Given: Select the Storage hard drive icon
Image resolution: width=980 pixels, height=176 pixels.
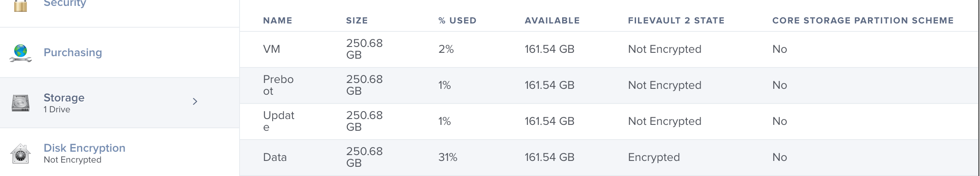Looking at the screenshot, I should [x=21, y=103].
